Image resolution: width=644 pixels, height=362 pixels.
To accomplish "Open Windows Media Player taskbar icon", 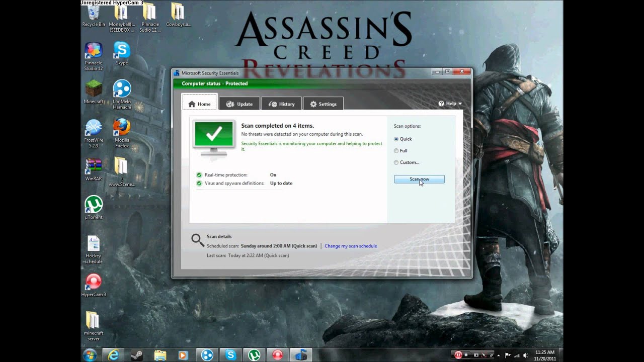I will coord(183,355).
